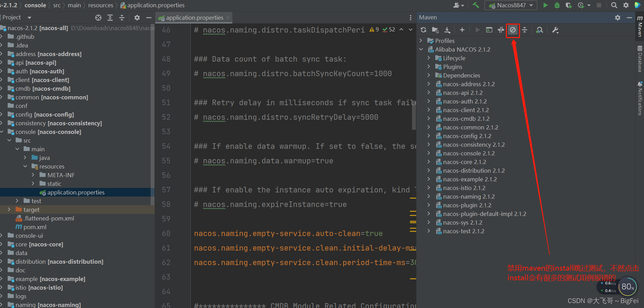Open Maven dependency analyzer icon
644x308 pixels.
coord(539,30)
